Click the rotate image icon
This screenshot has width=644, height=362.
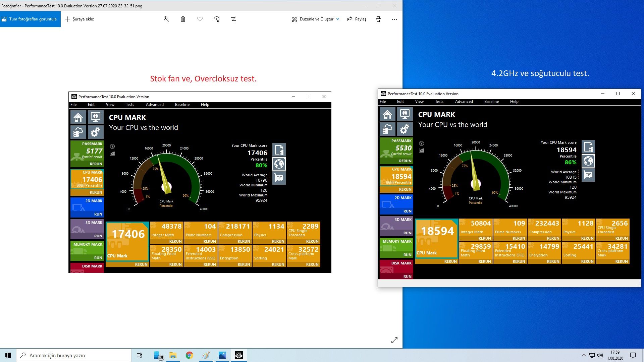coord(217,19)
